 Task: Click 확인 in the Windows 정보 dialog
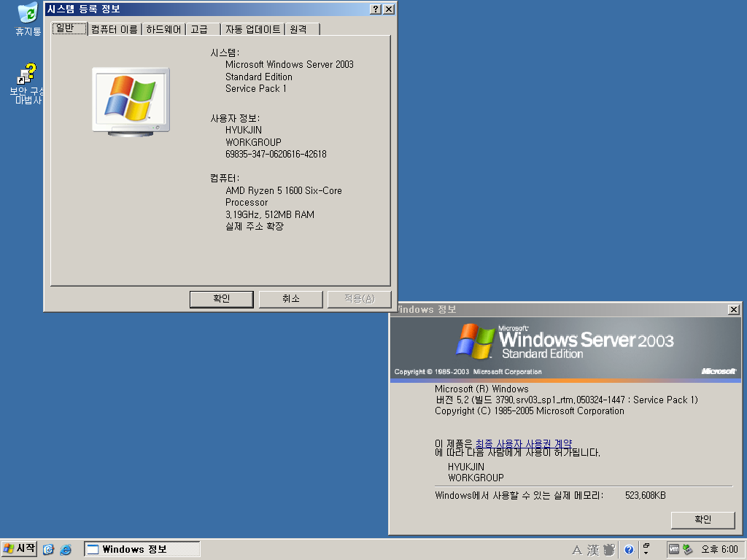[x=703, y=519]
